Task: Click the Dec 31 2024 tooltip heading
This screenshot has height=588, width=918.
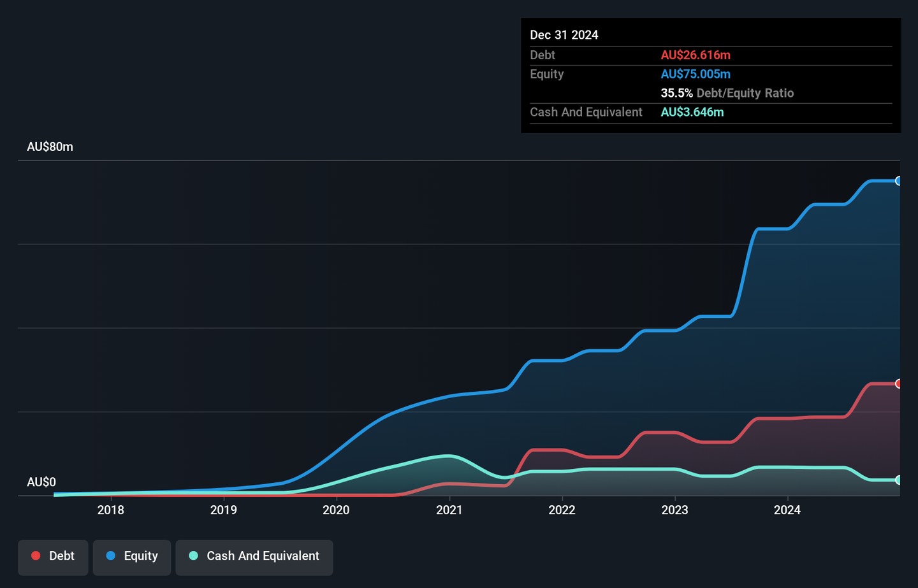Action: pos(564,35)
